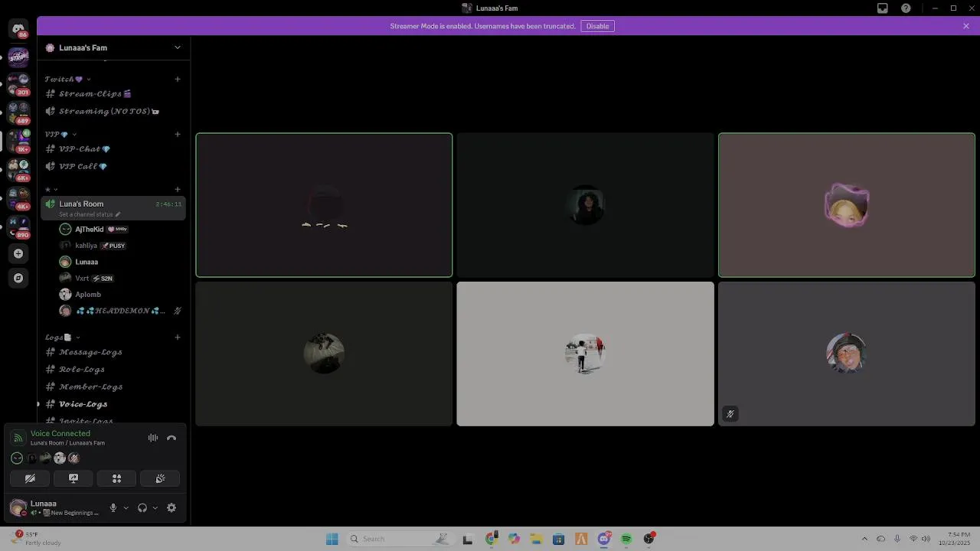Image resolution: width=980 pixels, height=551 pixels.
Task: Open headphone output options chevron
Action: tap(155, 507)
